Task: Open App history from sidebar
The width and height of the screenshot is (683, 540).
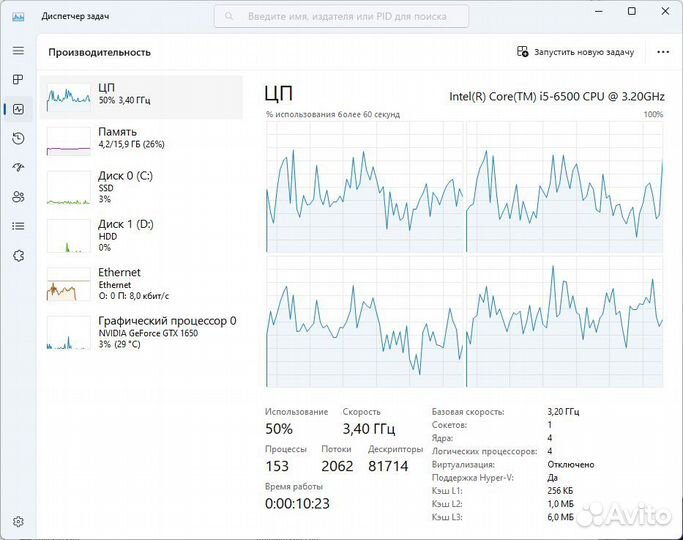Action: point(18,138)
